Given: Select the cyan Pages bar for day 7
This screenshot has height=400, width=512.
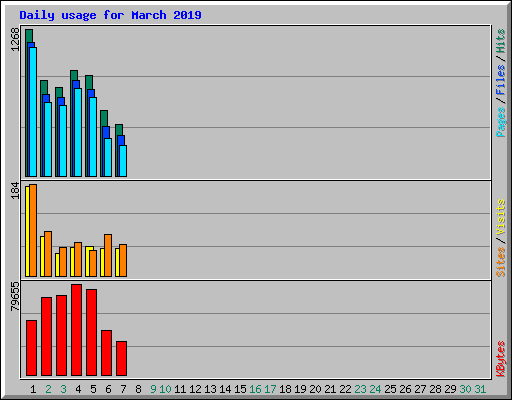Looking at the screenshot, I should [123, 161].
